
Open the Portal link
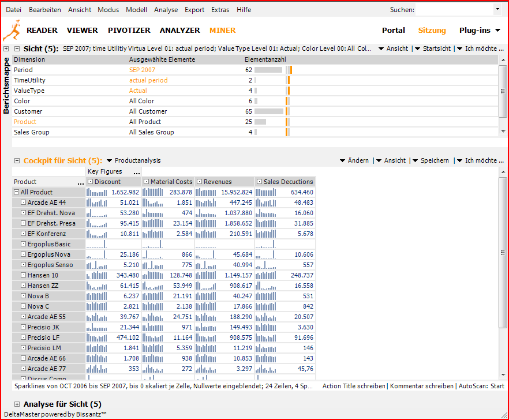(394, 30)
